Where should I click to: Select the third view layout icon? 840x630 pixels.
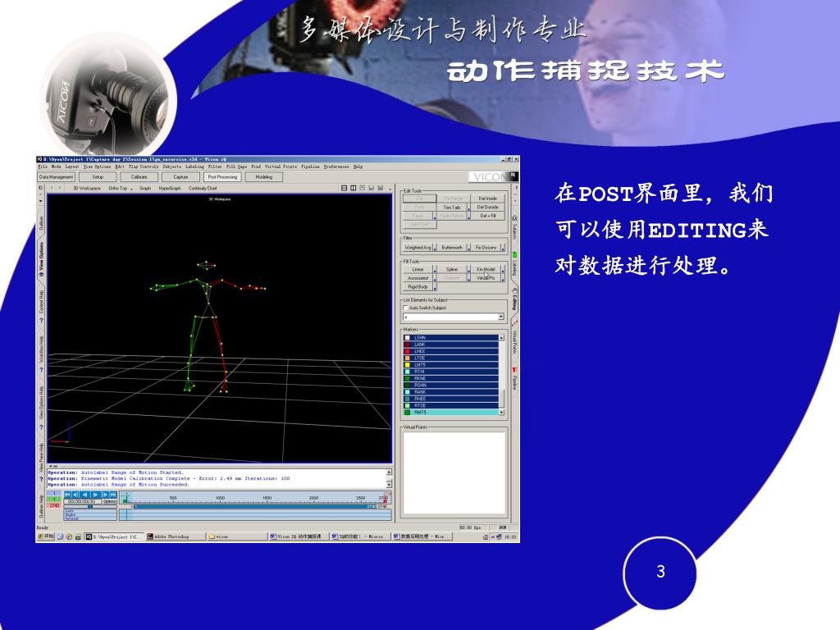362,188
